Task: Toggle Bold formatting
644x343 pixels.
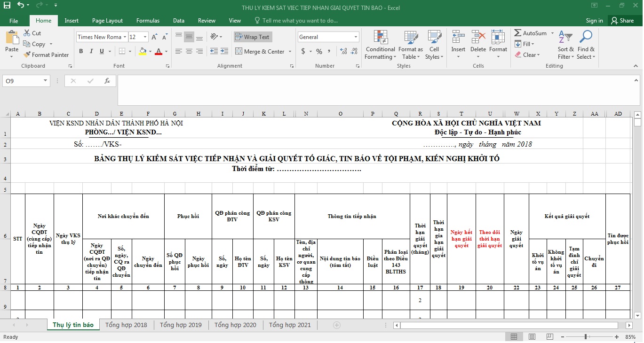Action: tap(81, 51)
